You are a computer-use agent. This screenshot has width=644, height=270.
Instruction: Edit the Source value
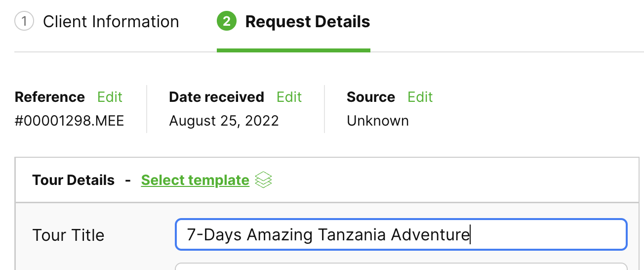[420, 97]
